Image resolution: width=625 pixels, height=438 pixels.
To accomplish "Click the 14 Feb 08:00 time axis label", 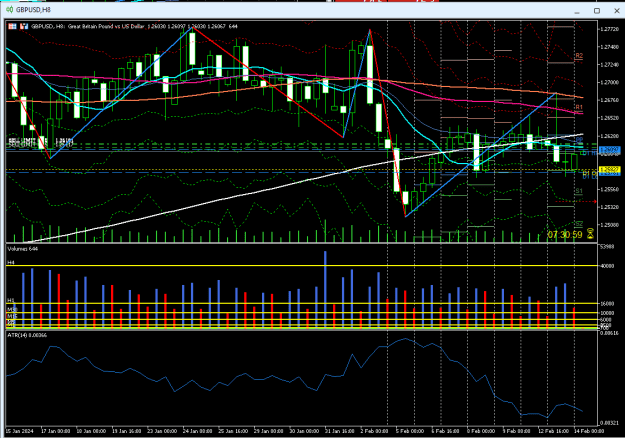I will click(x=589, y=431).
